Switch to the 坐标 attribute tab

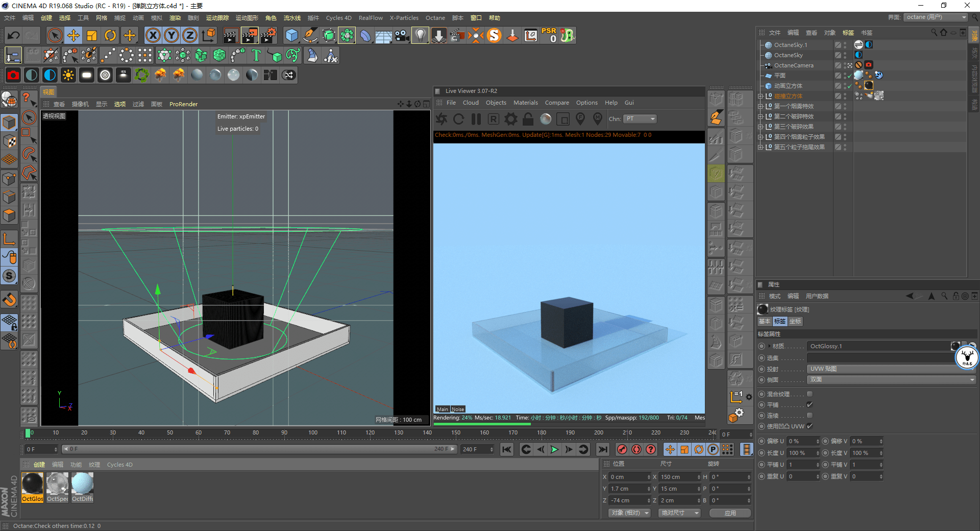(x=795, y=321)
